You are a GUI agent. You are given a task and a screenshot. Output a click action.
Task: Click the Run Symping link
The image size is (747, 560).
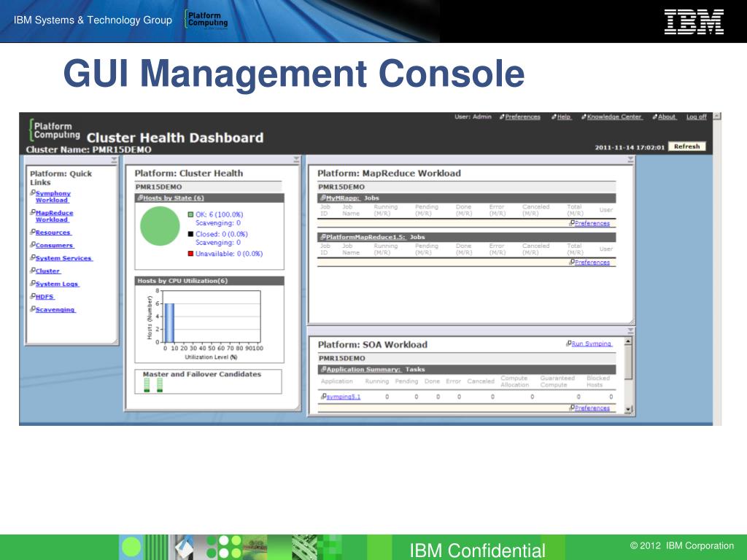(x=592, y=344)
